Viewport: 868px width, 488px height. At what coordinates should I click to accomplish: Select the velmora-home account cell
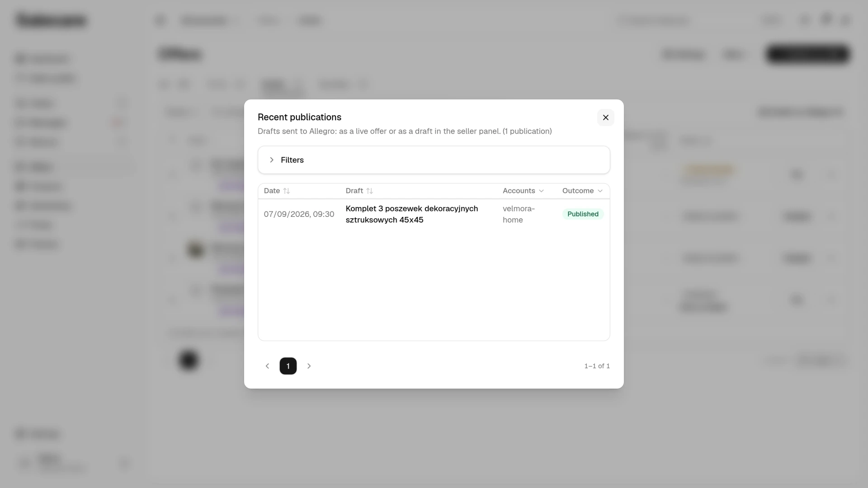coord(519,214)
